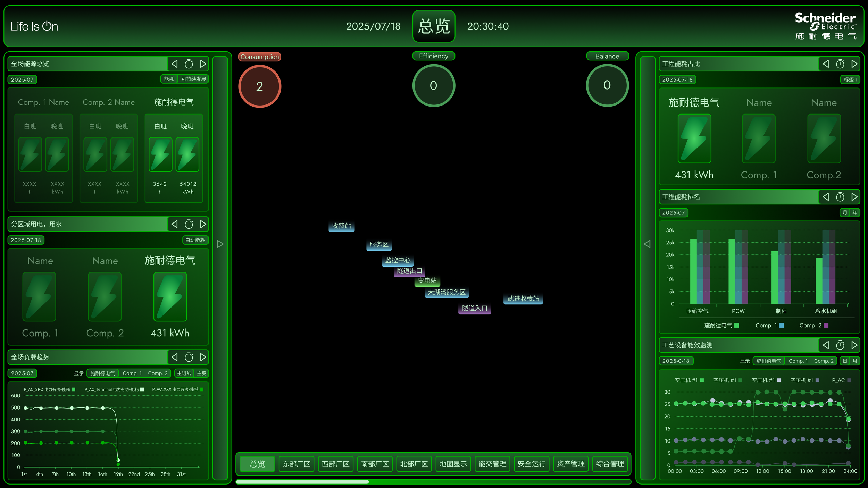Screen dimensions: 868x488
Task: Open the 2025-07-18 date selector in 工程能耗占比
Action: point(677,79)
